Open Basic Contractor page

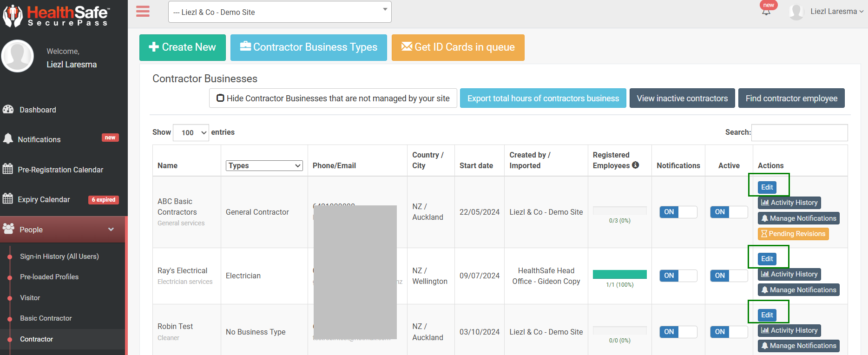46,318
